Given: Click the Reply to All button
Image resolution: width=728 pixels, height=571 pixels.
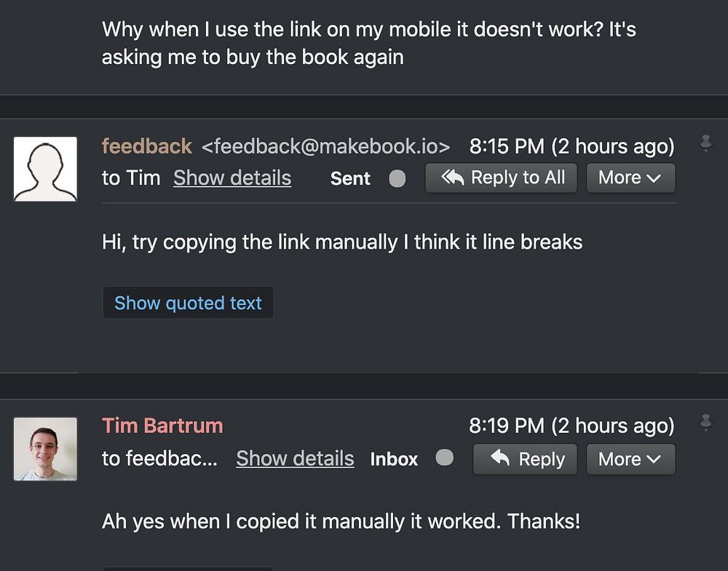Looking at the screenshot, I should [x=501, y=177].
